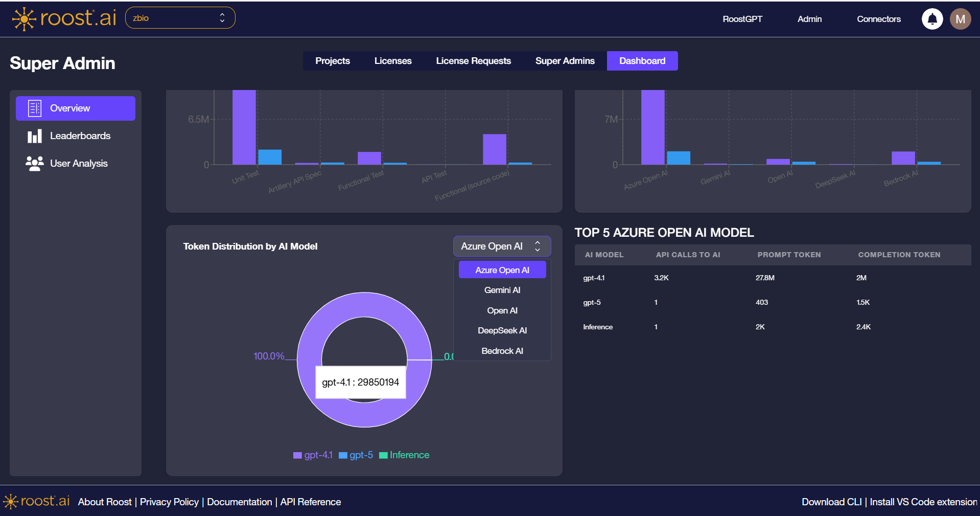Click the User Analysis people icon

point(34,163)
